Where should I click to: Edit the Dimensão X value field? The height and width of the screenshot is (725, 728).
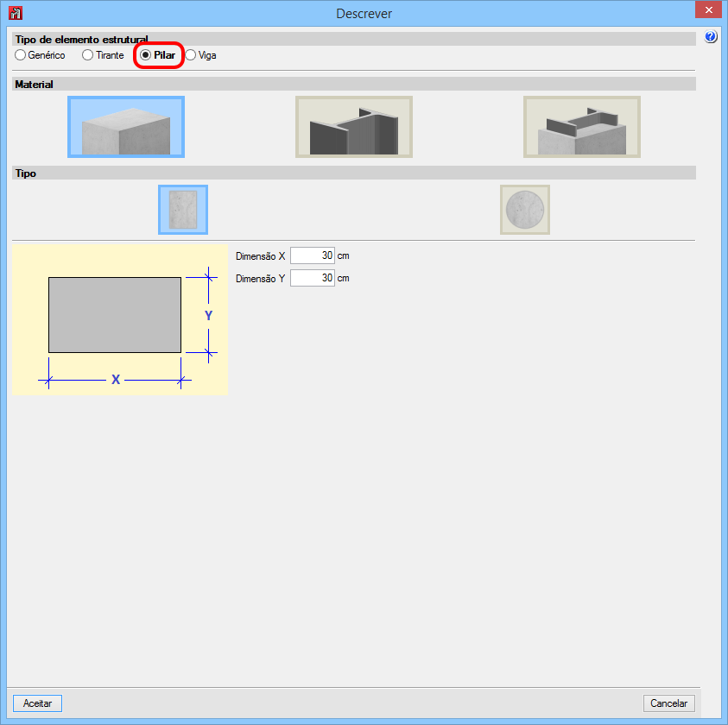[x=313, y=255]
